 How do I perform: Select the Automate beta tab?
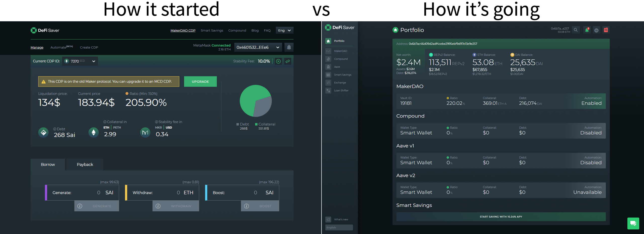pos(62,47)
